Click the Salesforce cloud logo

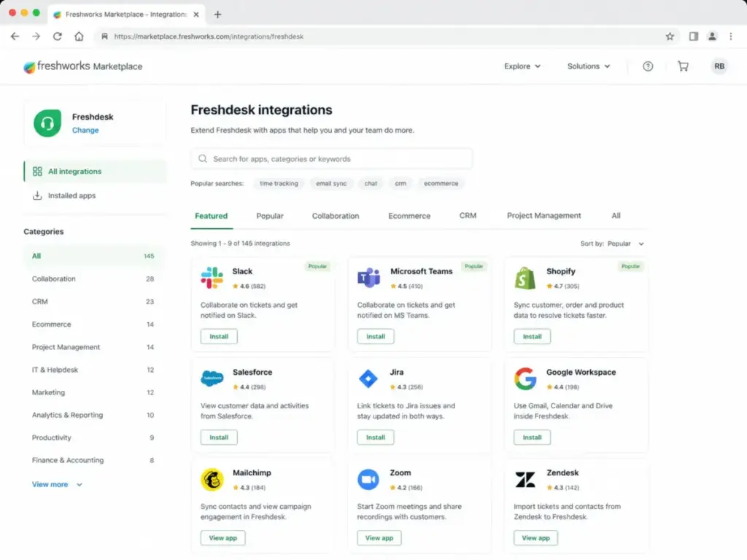(212, 378)
